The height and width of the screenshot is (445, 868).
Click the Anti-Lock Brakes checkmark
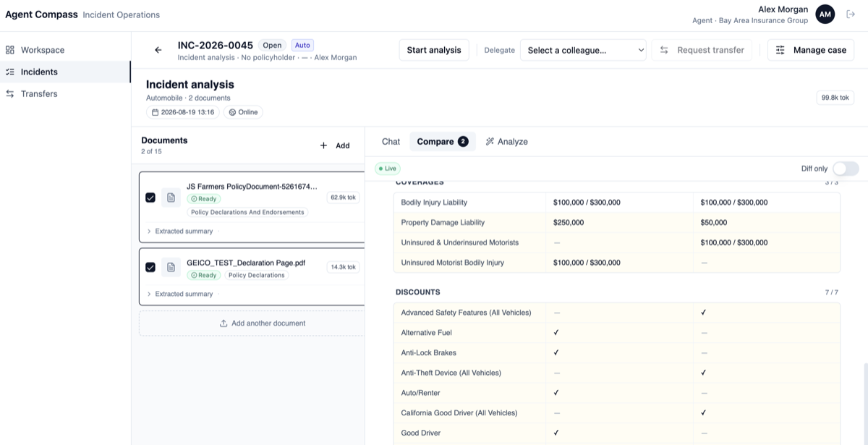556,353
